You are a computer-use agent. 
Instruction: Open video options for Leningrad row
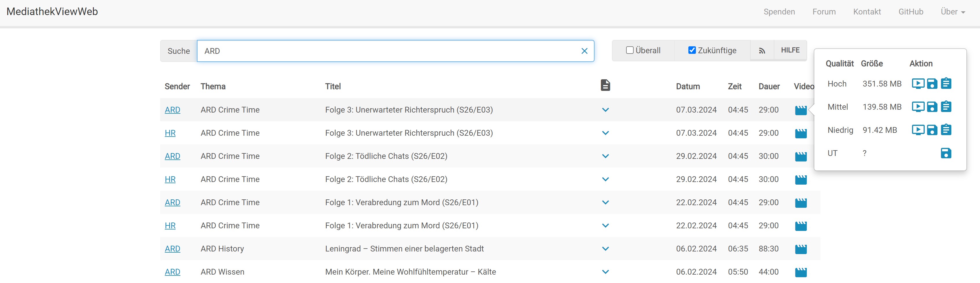point(801,249)
